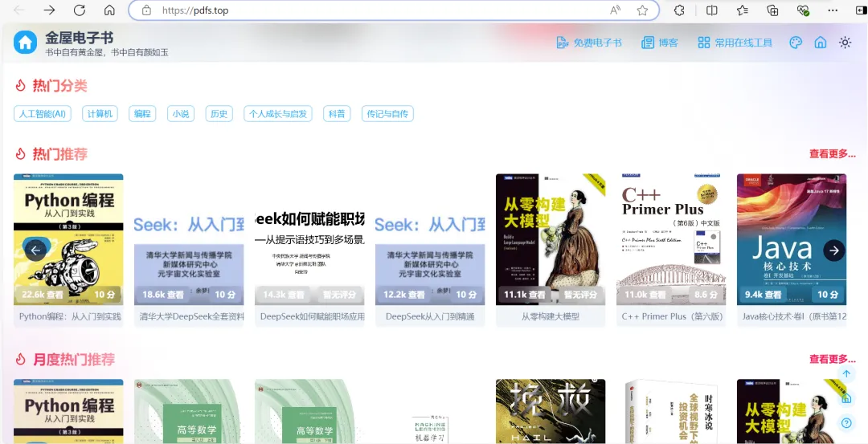Open C++ Primer Plus book cover
The height and width of the screenshot is (444, 868).
pyautogui.click(x=671, y=239)
